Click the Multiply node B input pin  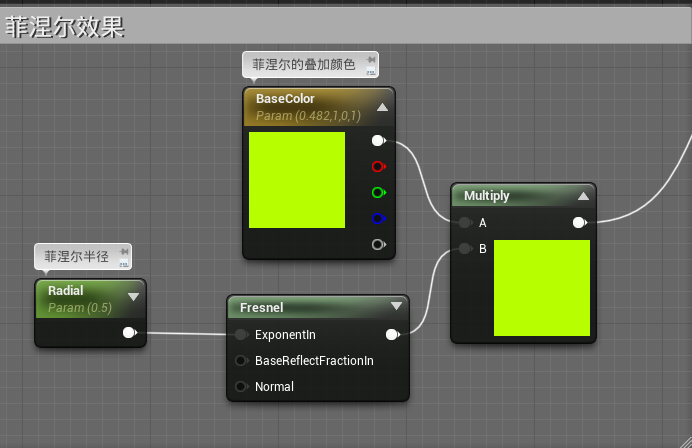[x=465, y=248]
